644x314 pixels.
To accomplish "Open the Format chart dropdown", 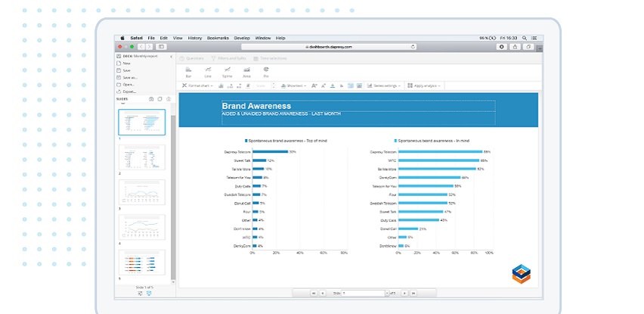I will coord(198,85).
